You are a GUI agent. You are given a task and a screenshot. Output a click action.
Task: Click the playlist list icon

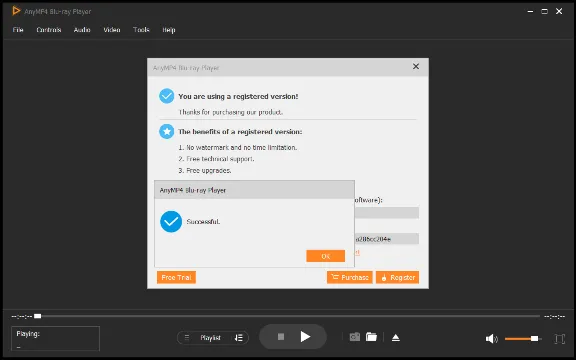[x=187, y=338]
